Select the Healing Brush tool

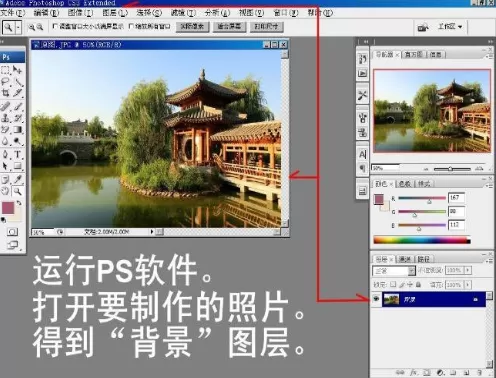[x=6, y=107]
